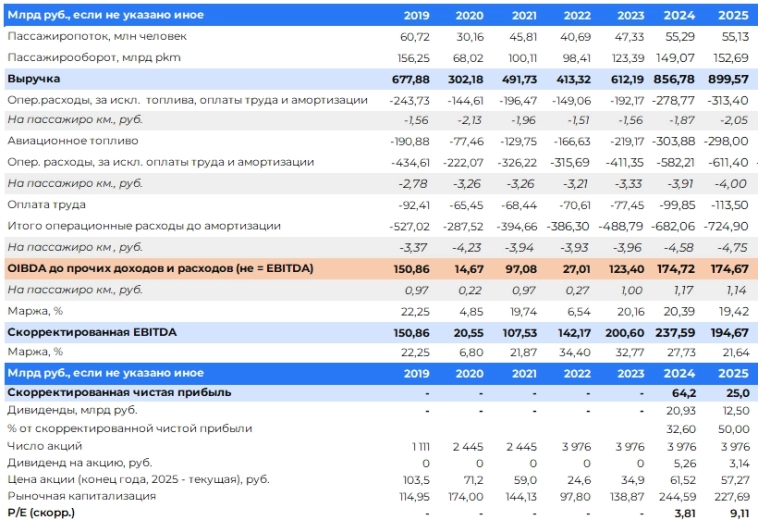The height and width of the screenshot is (520, 758).
Task: Click the "Дивиденды, млрд руб." row label
Action: [72, 410]
